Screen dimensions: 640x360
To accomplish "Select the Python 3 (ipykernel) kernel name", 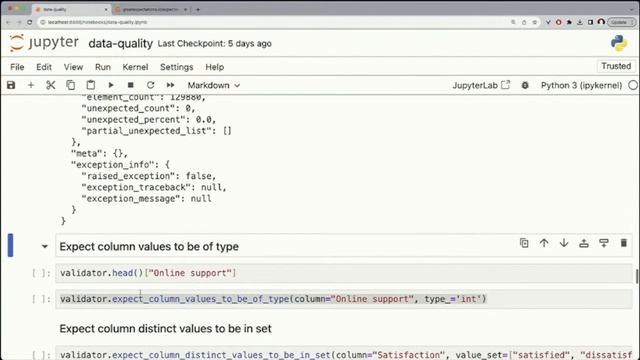I will (x=581, y=85).
